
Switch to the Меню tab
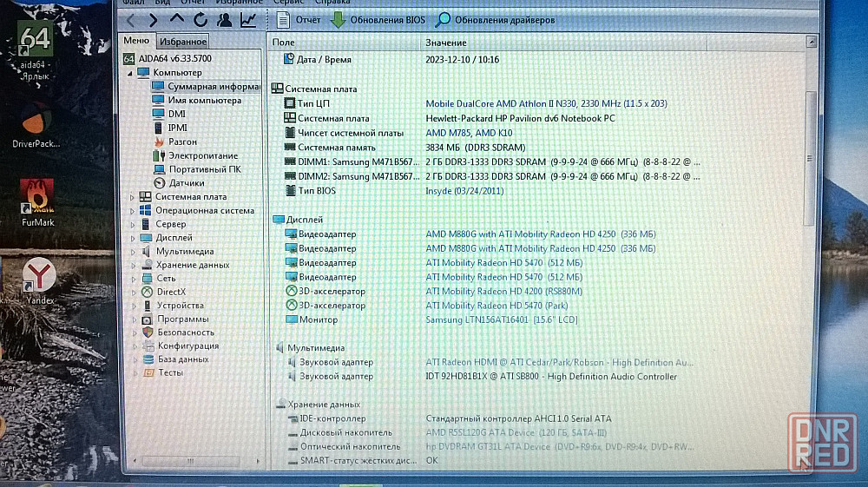click(136, 41)
